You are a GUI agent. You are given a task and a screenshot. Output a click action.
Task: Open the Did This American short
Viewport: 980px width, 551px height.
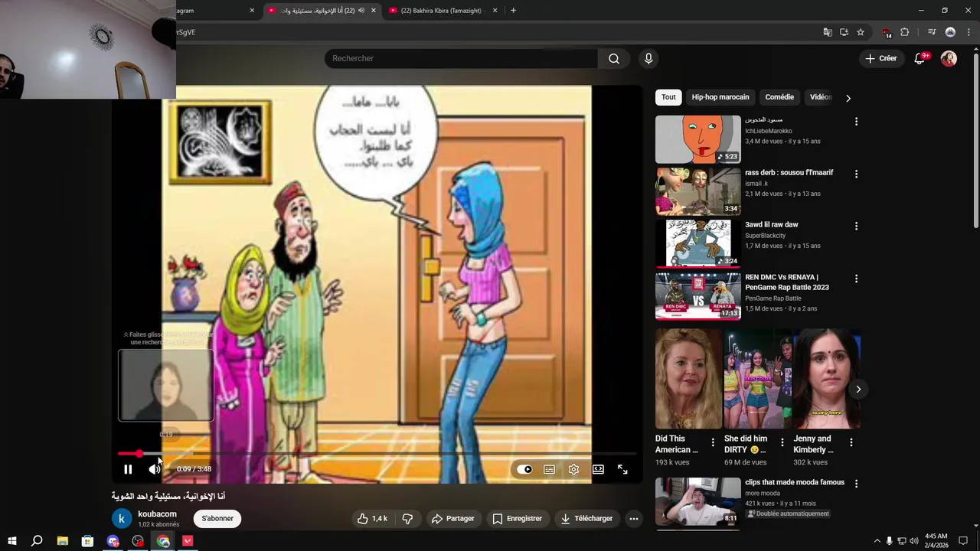click(x=688, y=379)
